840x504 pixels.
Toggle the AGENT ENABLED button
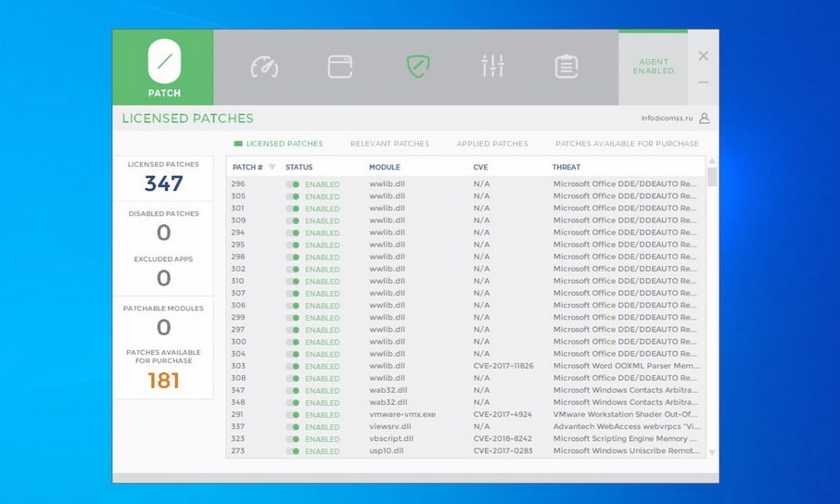653,67
